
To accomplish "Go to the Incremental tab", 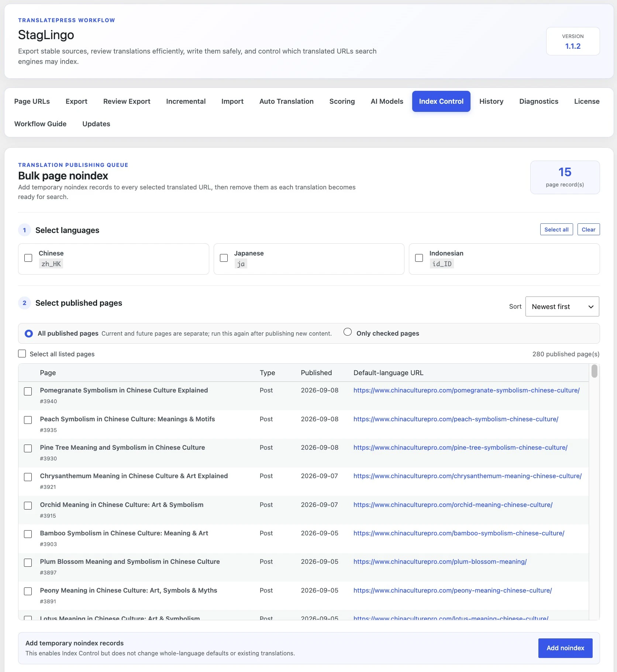I will pos(186,101).
